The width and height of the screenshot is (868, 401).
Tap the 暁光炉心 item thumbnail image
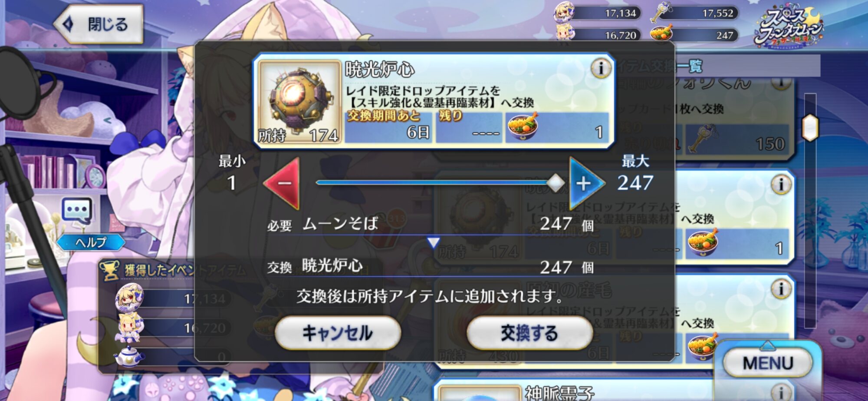click(x=299, y=101)
